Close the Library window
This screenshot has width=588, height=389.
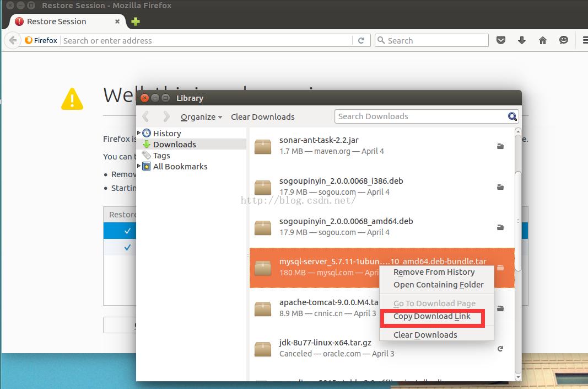click(144, 98)
